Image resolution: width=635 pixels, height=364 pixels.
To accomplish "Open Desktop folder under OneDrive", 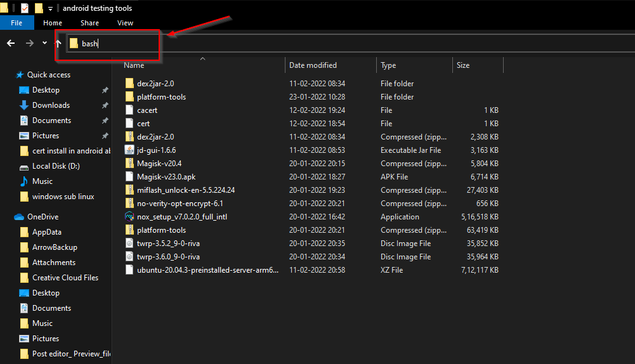I will click(46, 293).
